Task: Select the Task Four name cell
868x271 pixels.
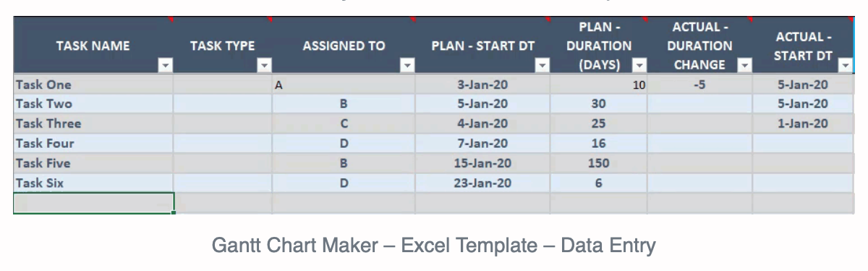Action: coord(93,143)
